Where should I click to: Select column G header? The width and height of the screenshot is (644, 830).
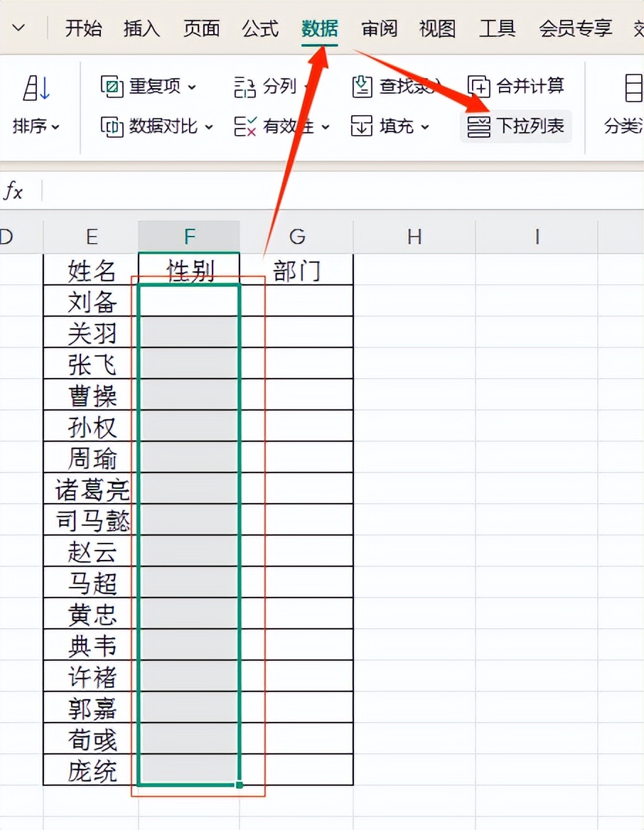point(296,237)
